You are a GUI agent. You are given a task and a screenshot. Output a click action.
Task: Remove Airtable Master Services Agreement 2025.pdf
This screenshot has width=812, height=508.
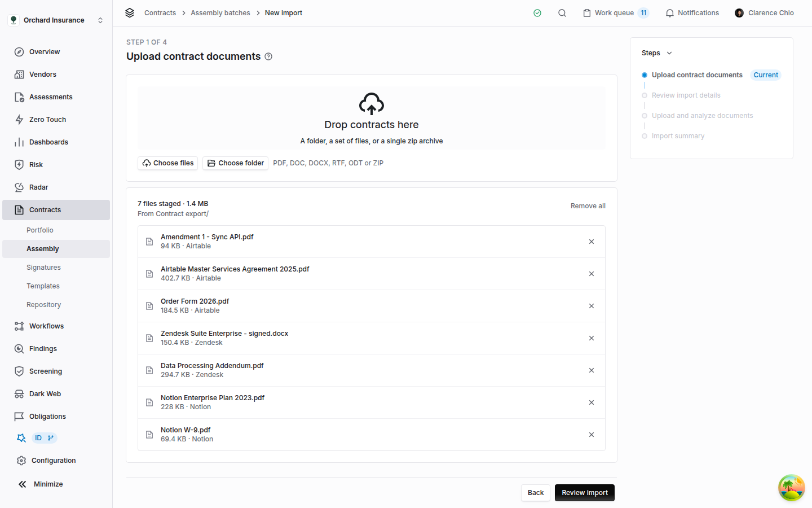(x=592, y=274)
